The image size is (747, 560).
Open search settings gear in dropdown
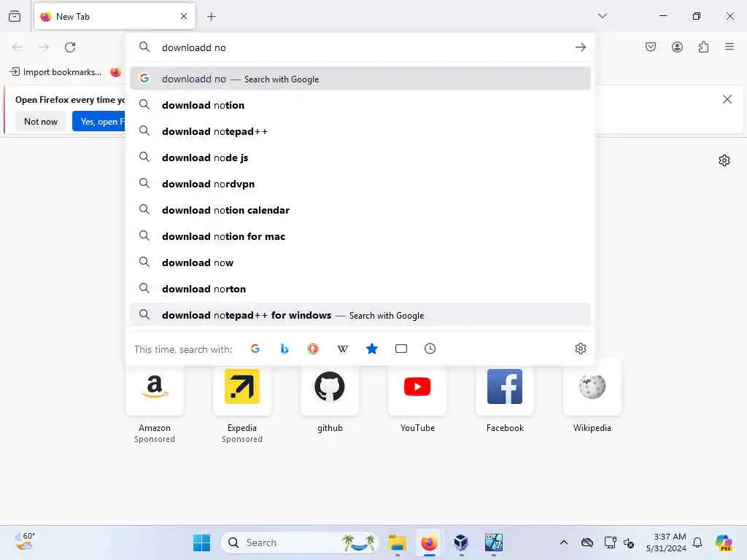[580, 349]
